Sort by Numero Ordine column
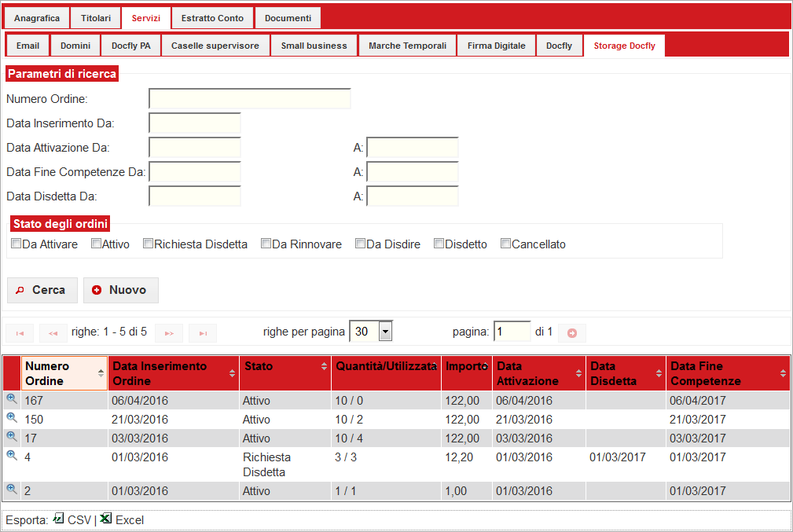Image resolution: width=793 pixels, height=532 pixels. (64, 373)
